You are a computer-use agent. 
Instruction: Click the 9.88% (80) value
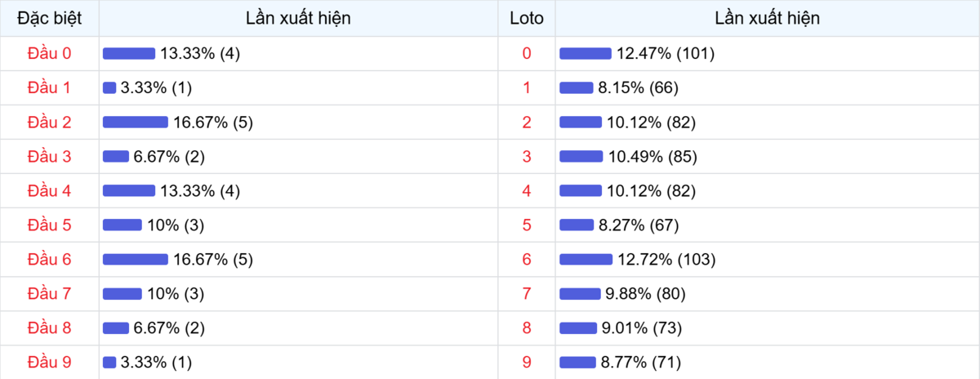point(644,294)
